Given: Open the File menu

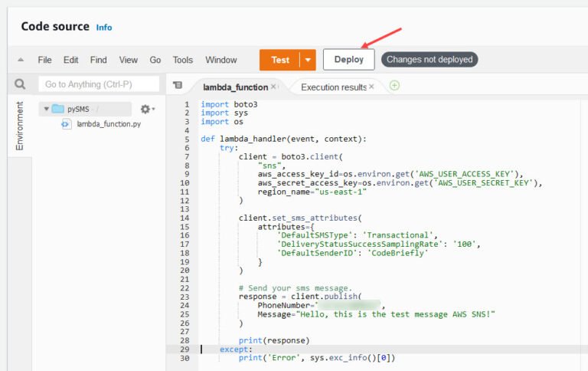Looking at the screenshot, I should coord(44,60).
